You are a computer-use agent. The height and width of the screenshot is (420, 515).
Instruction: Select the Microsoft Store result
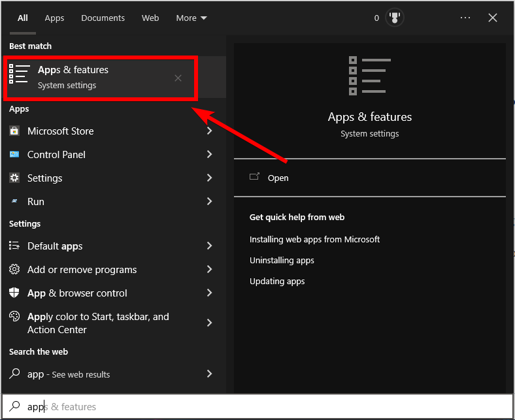tap(114, 131)
